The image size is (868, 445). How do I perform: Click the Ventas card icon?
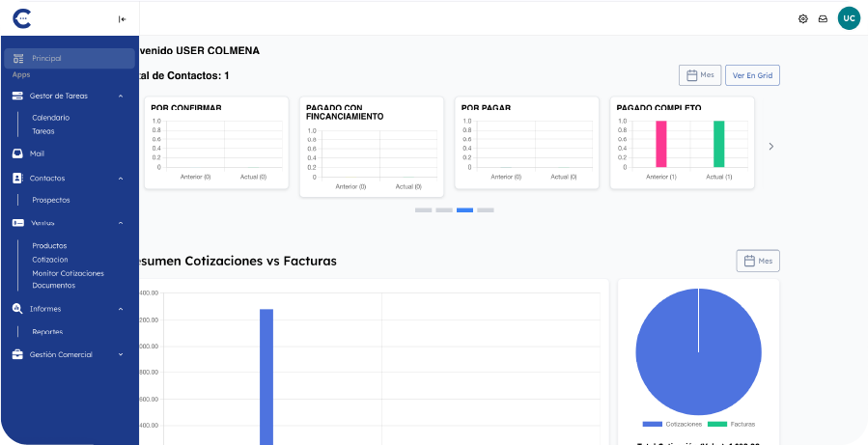point(17,222)
